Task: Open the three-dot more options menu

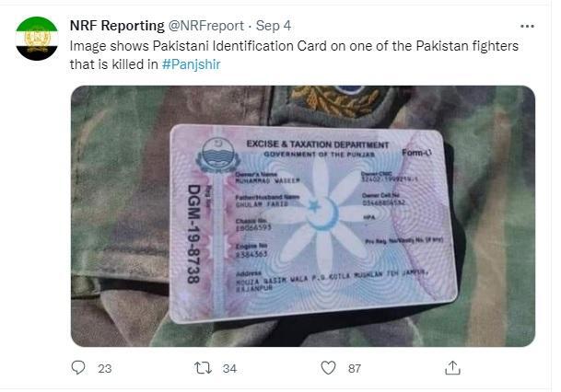Action: coord(527,26)
